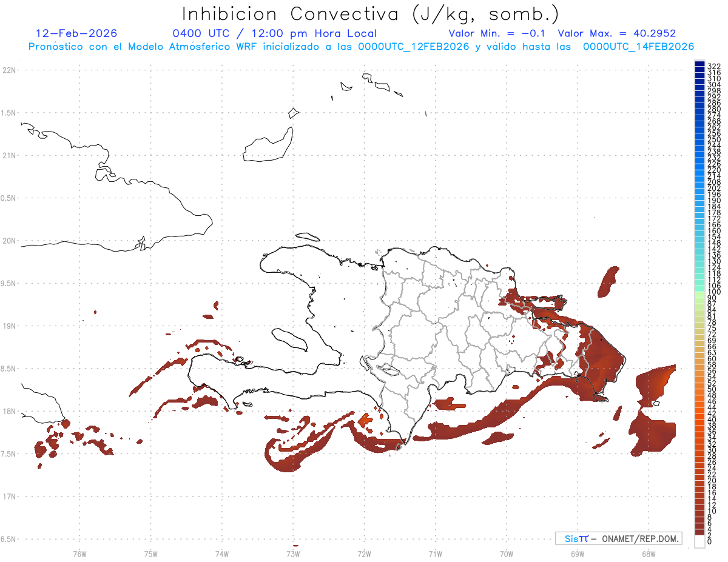The width and height of the screenshot is (728, 562).
Task: Click the '6.5N' latitude label
Action: (8, 539)
